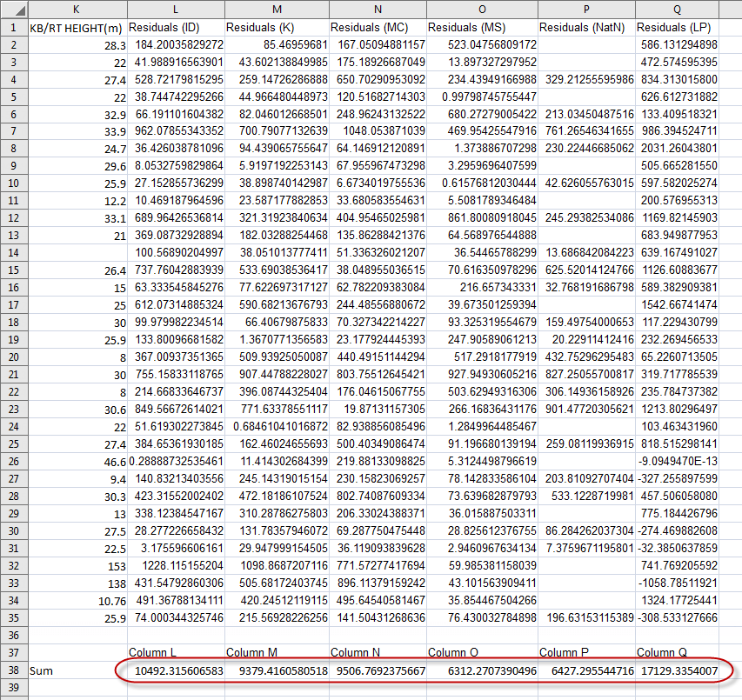Select cell with value 28.3
This screenshot has height=700, width=742.
(x=77, y=45)
